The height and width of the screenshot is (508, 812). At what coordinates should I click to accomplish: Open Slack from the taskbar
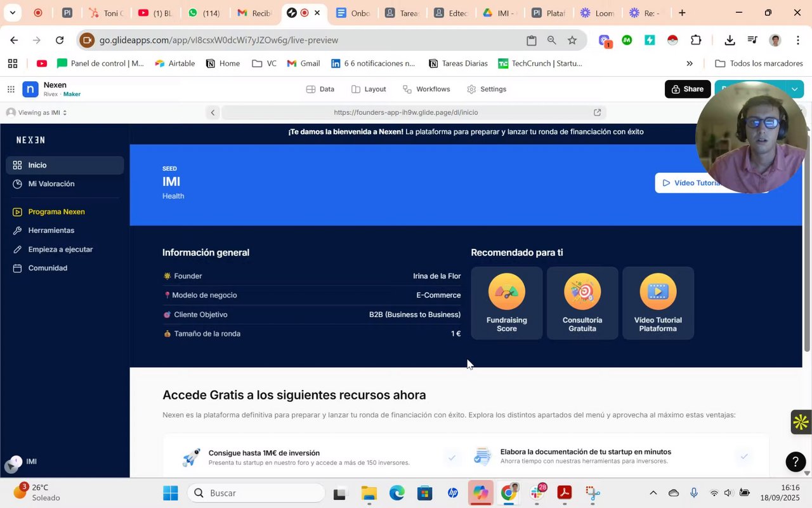pos(537,493)
